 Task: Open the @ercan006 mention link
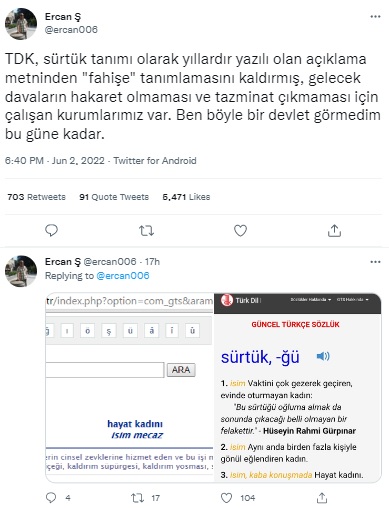coord(123,276)
